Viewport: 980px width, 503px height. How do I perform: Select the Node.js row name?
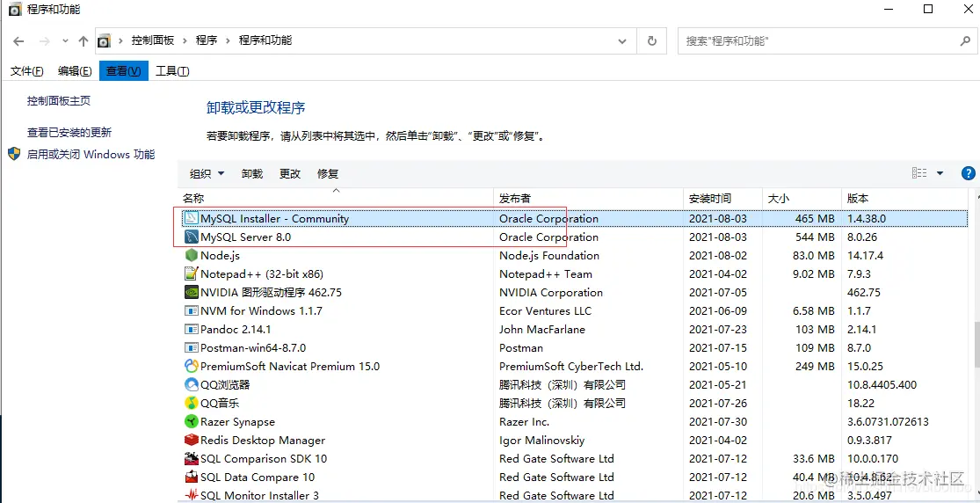point(220,255)
